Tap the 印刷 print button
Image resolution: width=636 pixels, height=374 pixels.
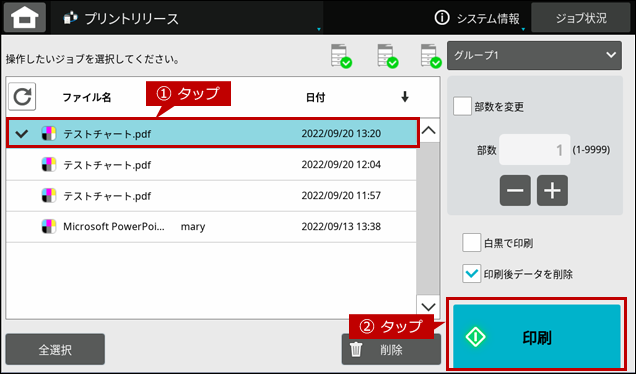(537, 337)
